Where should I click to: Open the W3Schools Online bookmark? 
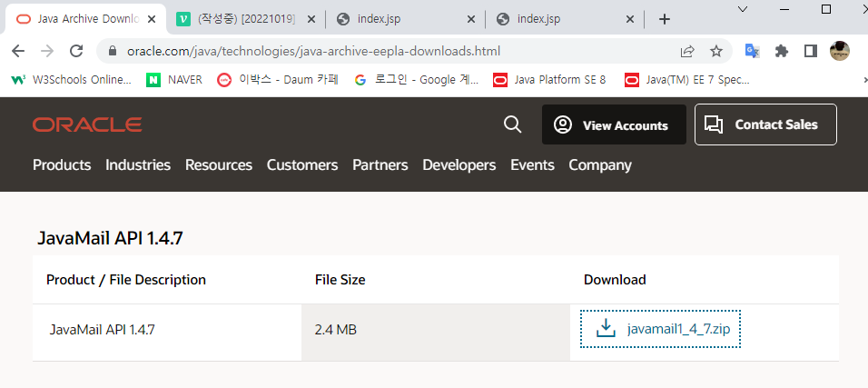coord(71,80)
